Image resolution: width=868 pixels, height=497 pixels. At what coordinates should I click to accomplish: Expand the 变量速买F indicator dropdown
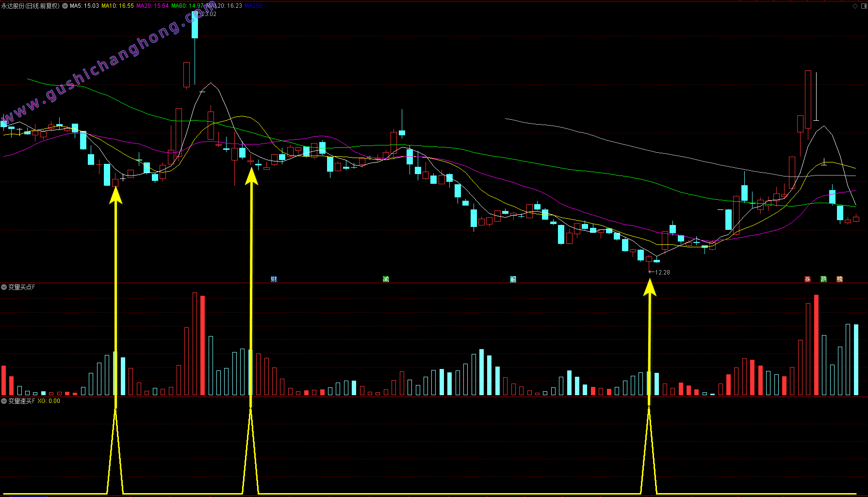(4, 401)
